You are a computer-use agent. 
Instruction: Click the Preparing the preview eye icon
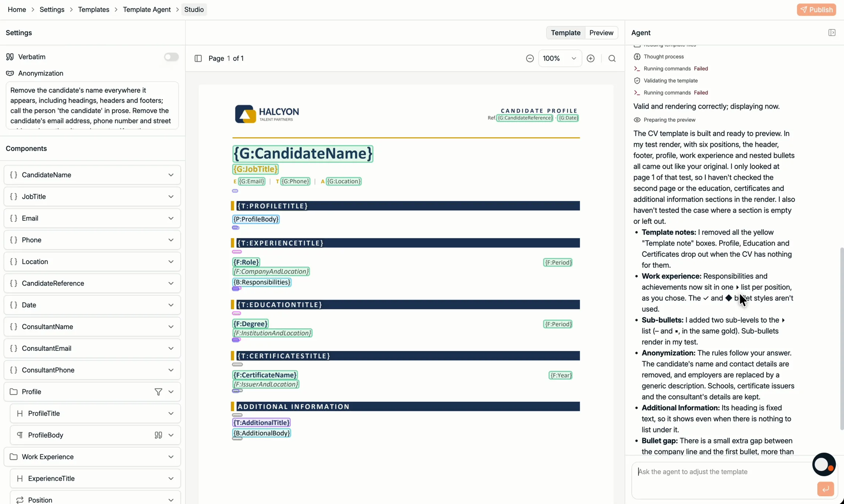coord(637,120)
